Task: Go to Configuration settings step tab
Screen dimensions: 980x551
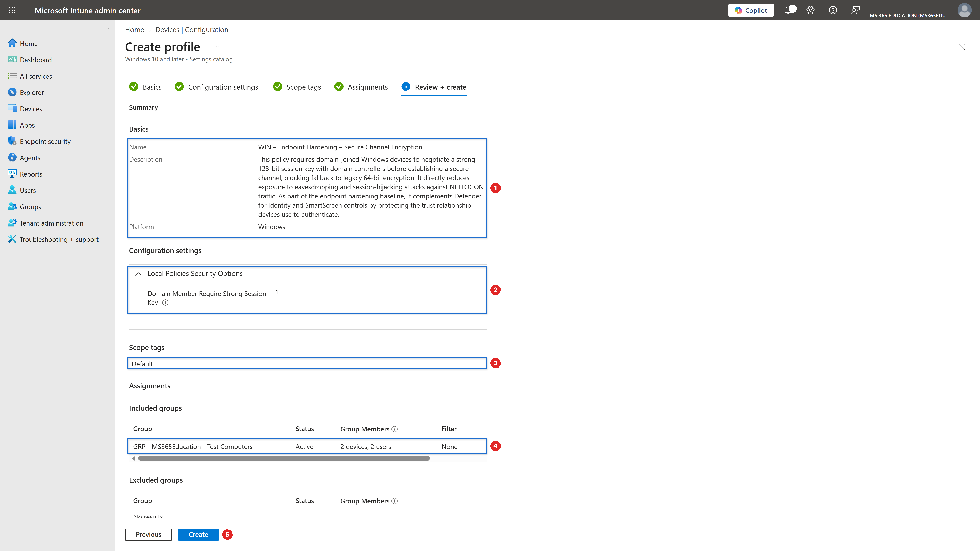Action: pyautogui.click(x=216, y=87)
